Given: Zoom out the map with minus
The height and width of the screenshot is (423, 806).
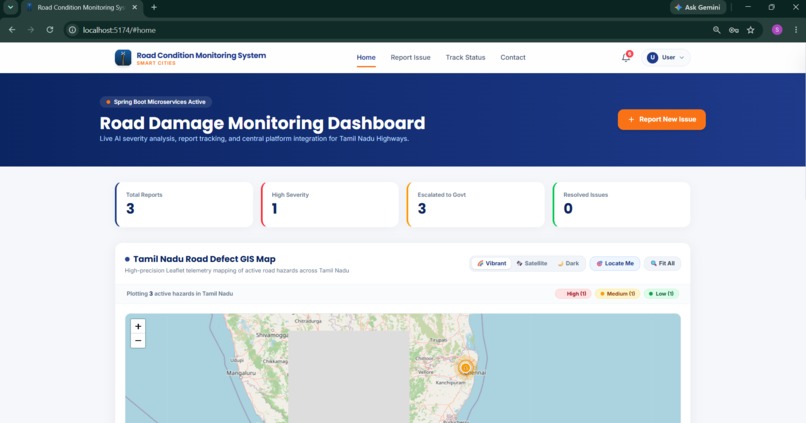Looking at the screenshot, I should pos(138,341).
